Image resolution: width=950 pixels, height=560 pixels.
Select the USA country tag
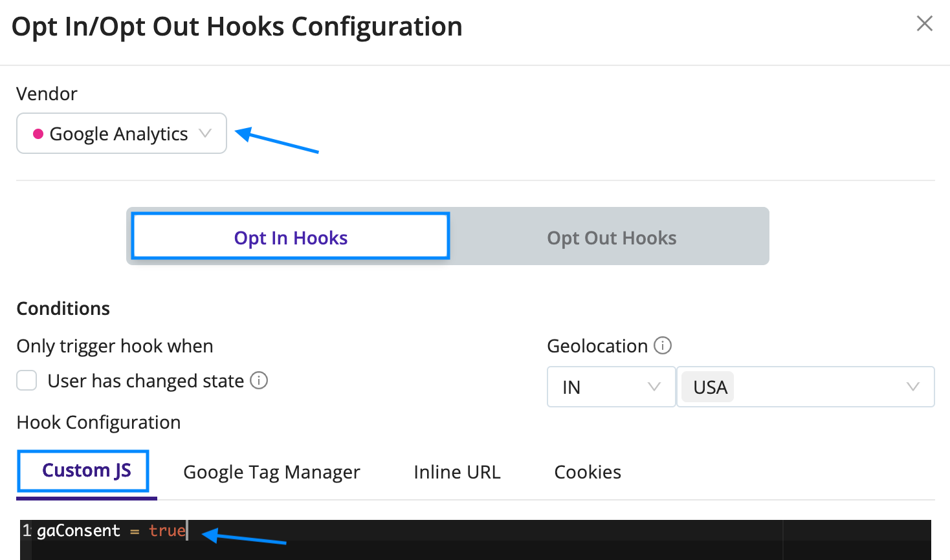pyautogui.click(x=710, y=387)
